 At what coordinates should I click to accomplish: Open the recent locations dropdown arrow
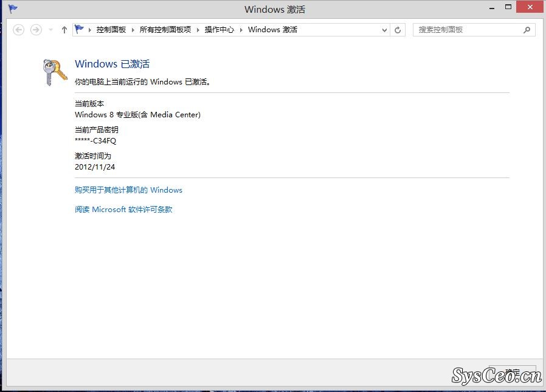click(x=50, y=30)
